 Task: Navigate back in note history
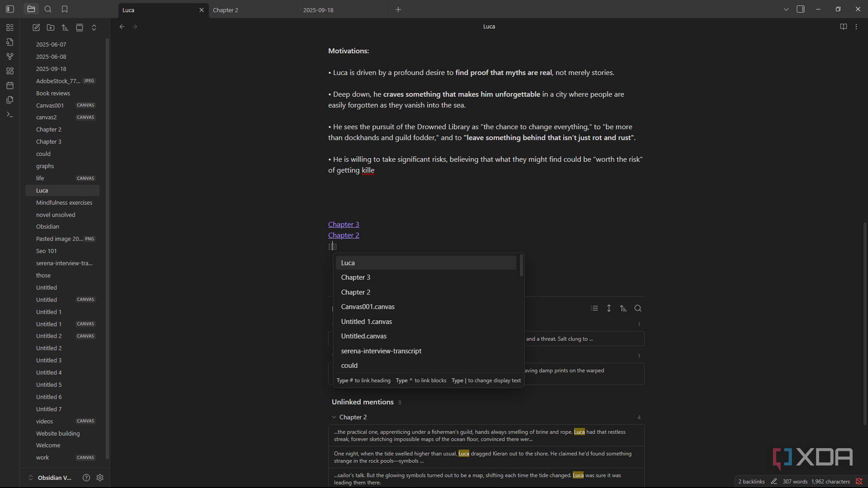click(122, 27)
